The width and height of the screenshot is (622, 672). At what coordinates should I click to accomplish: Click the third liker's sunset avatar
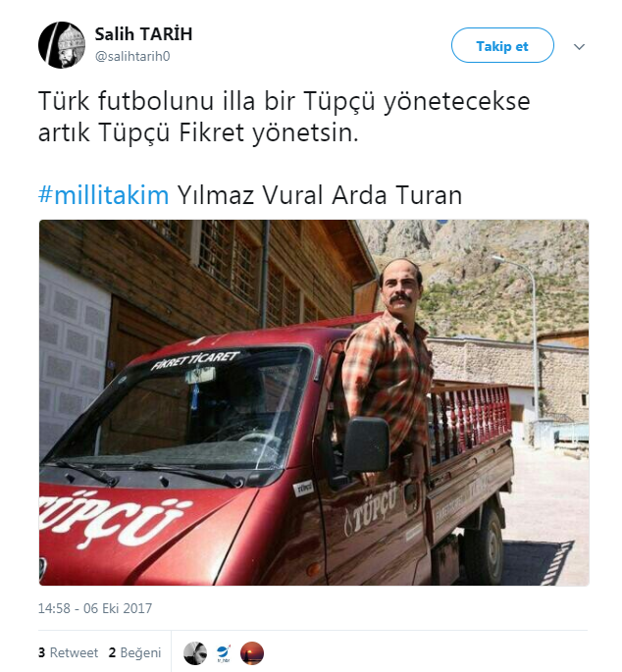(252, 653)
